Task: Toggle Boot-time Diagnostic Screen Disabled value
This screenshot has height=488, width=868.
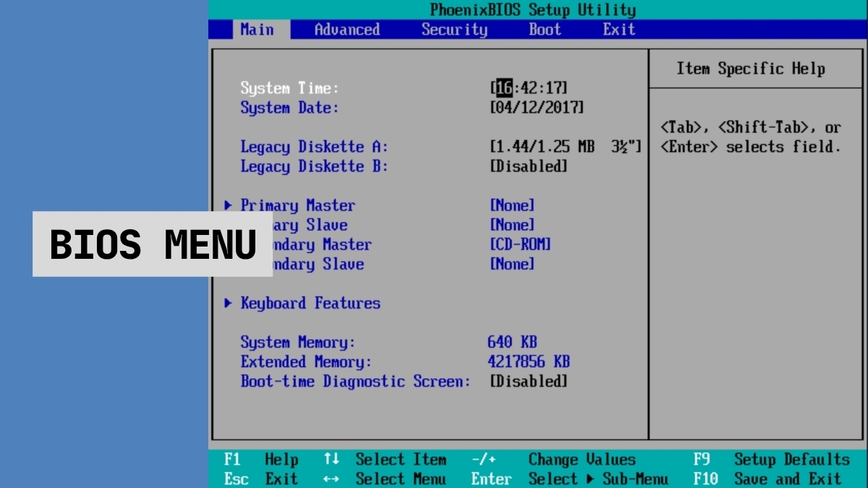Action: coord(529,381)
